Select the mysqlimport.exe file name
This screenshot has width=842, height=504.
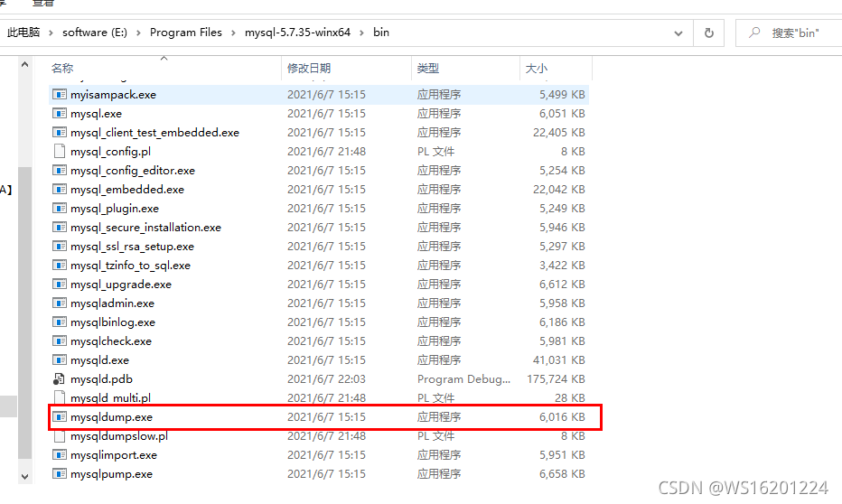pos(113,455)
